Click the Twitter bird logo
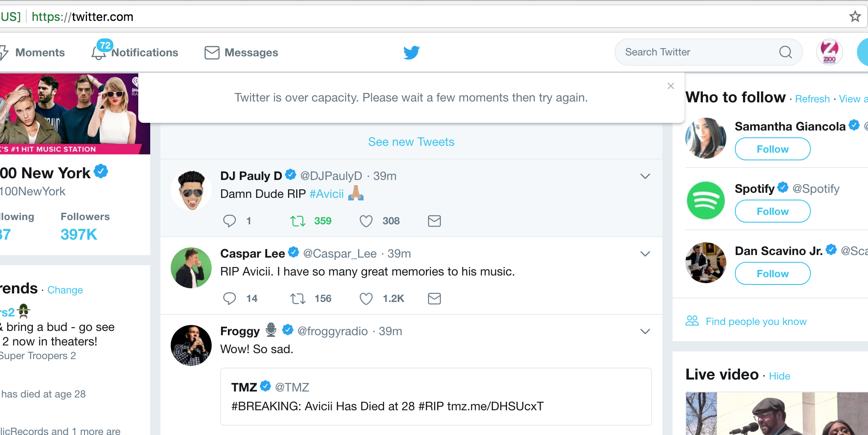 coord(411,52)
